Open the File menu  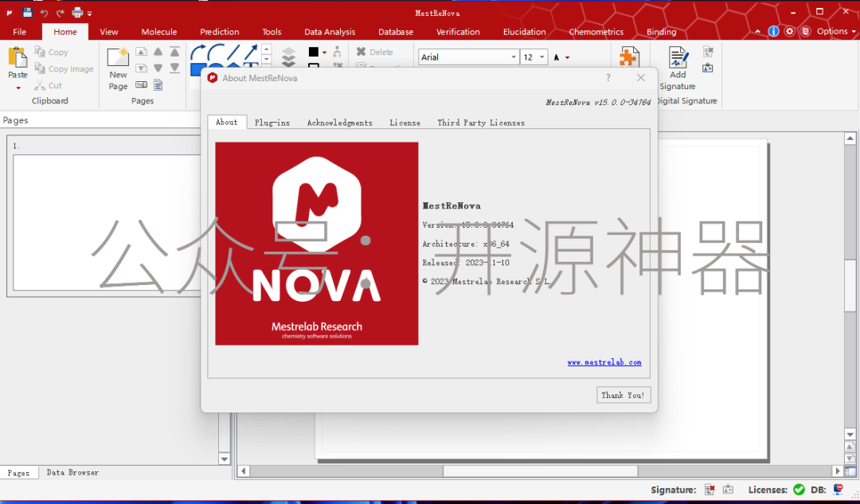click(20, 32)
